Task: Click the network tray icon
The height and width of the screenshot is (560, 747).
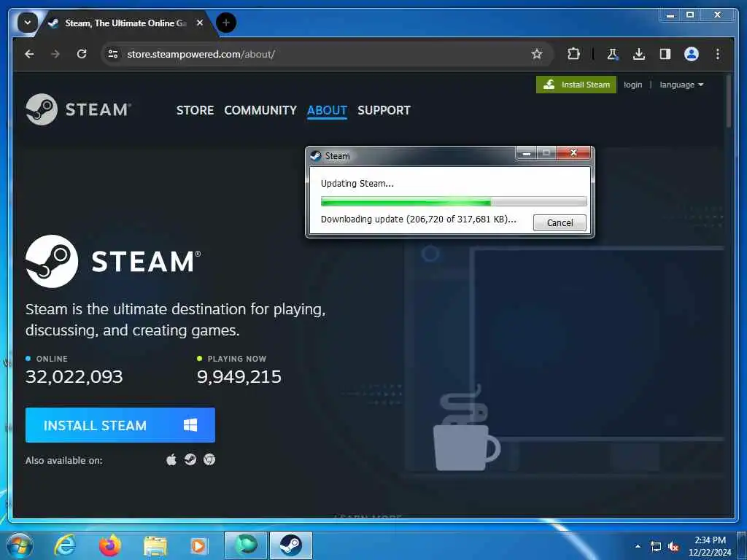Action: coord(656,547)
